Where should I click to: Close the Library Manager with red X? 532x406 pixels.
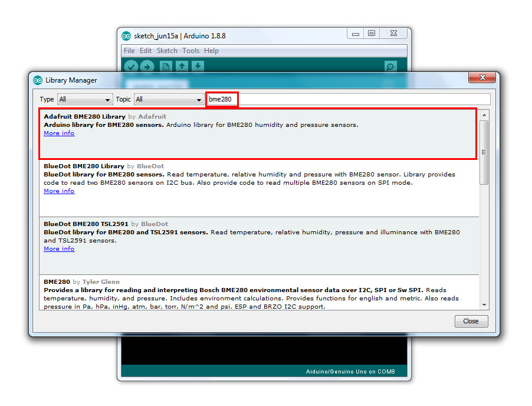point(482,77)
